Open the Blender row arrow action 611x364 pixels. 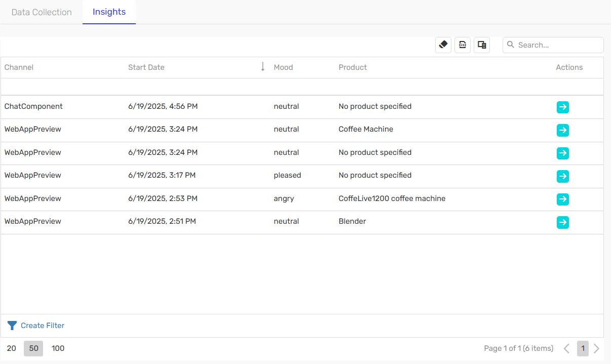click(563, 222)
